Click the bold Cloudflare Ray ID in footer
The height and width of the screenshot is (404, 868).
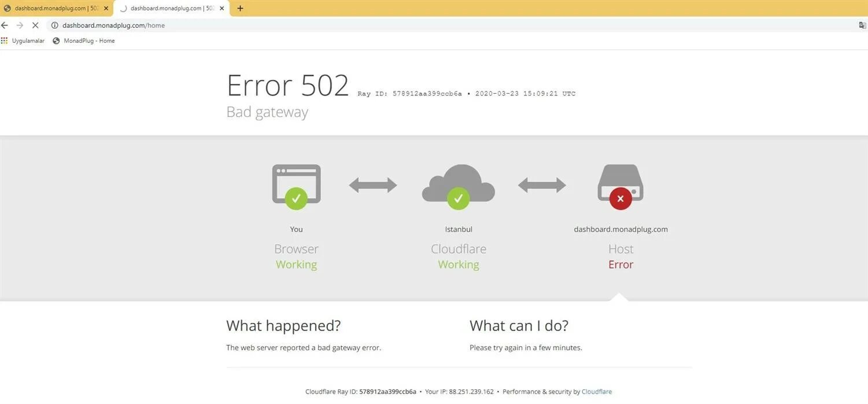point(387,392)
